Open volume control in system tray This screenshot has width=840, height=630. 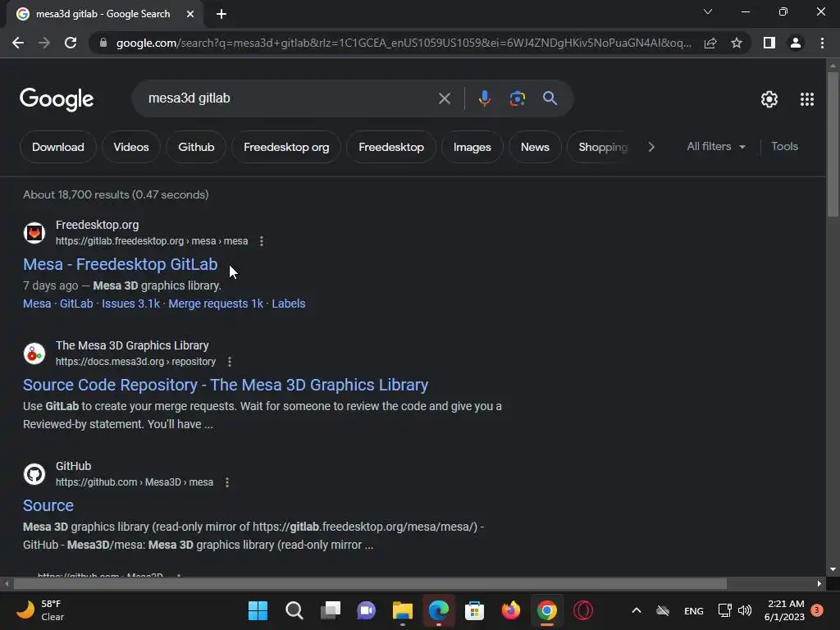click(x=745, y=610)
